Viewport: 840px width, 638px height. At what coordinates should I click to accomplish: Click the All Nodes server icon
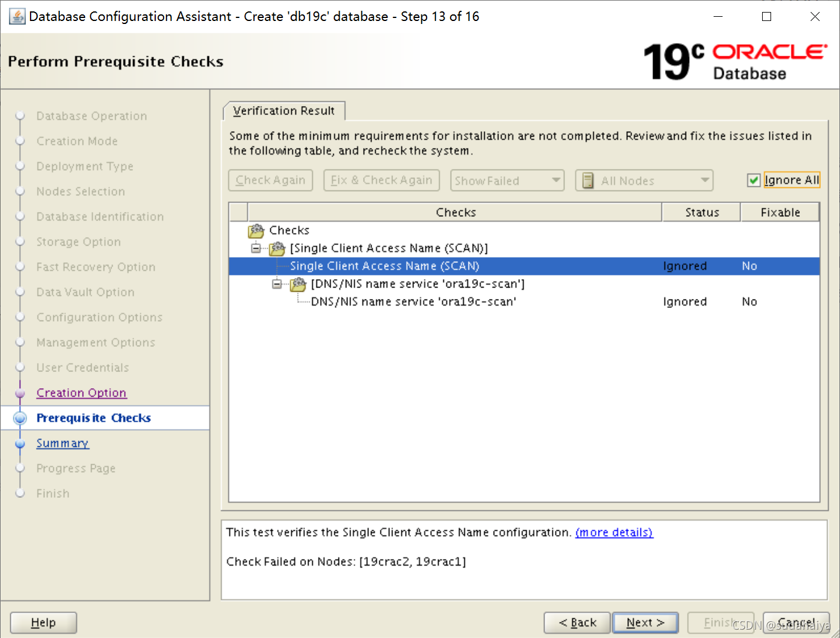tap(588, 180)
